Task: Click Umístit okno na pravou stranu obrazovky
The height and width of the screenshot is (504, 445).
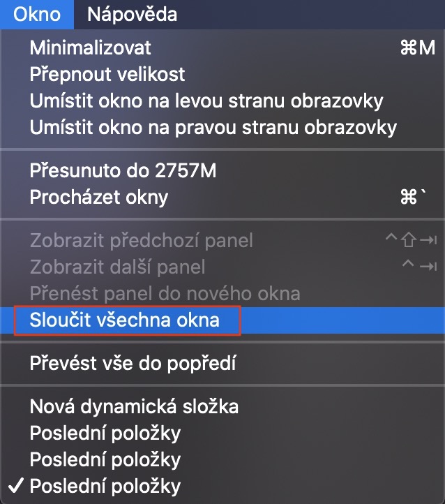Action: [x=213, y=127]
